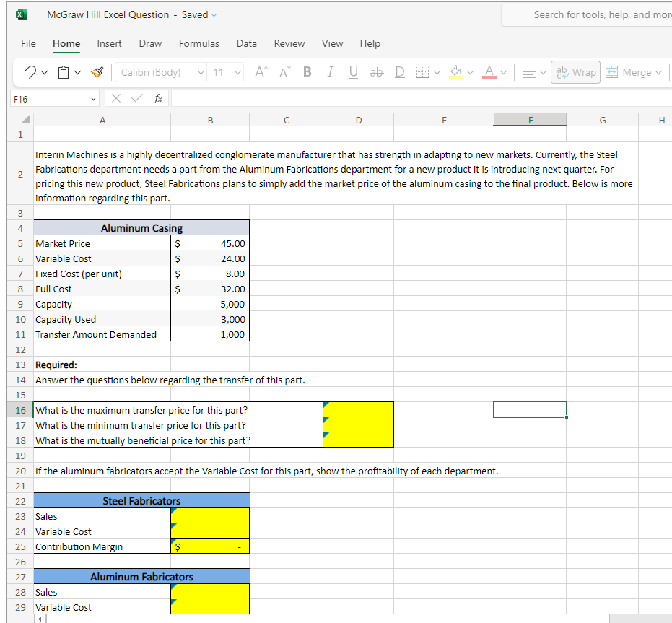Apply bold formatting from the toolbar
Screen dimensions: 672x623
click(x=307, y=71)
